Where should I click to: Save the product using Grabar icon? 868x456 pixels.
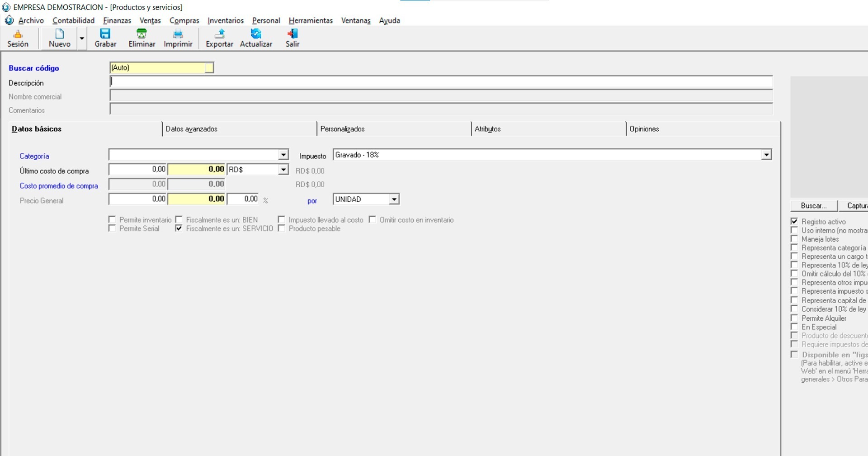tap(105, 34)
